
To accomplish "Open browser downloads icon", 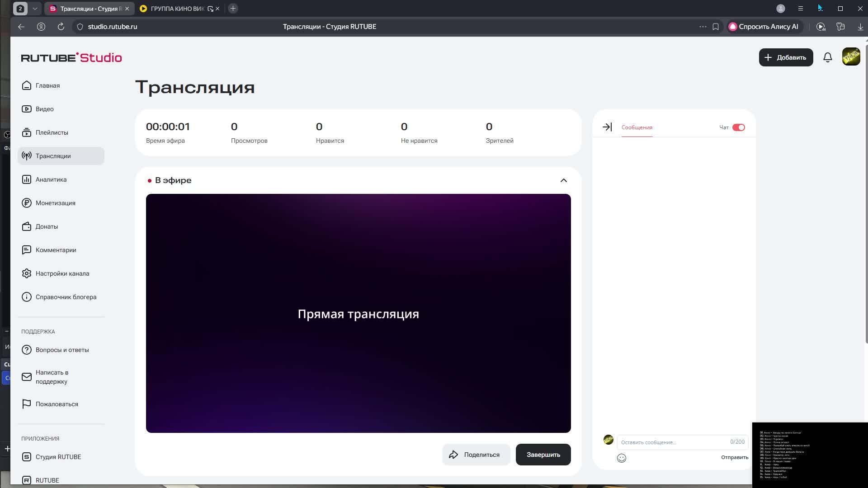I will (x=860, y=27).
